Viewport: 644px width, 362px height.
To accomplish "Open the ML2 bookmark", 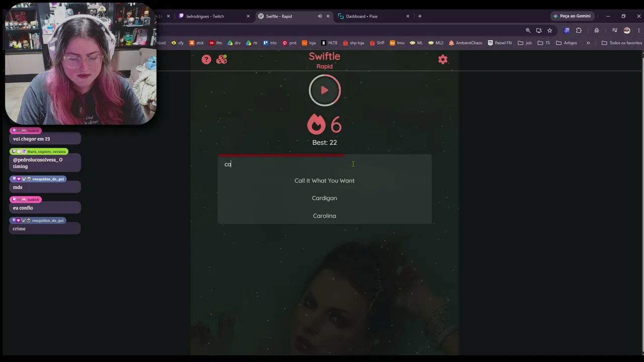I will pos(436,43).
